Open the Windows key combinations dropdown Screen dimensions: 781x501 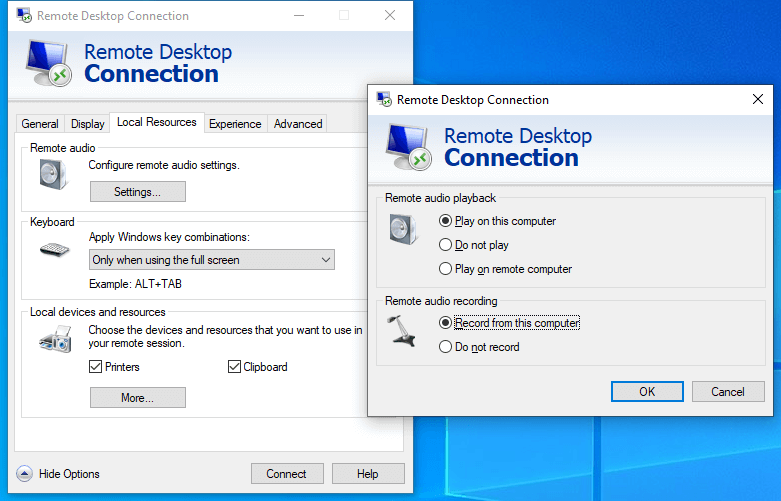coord(211,260)
